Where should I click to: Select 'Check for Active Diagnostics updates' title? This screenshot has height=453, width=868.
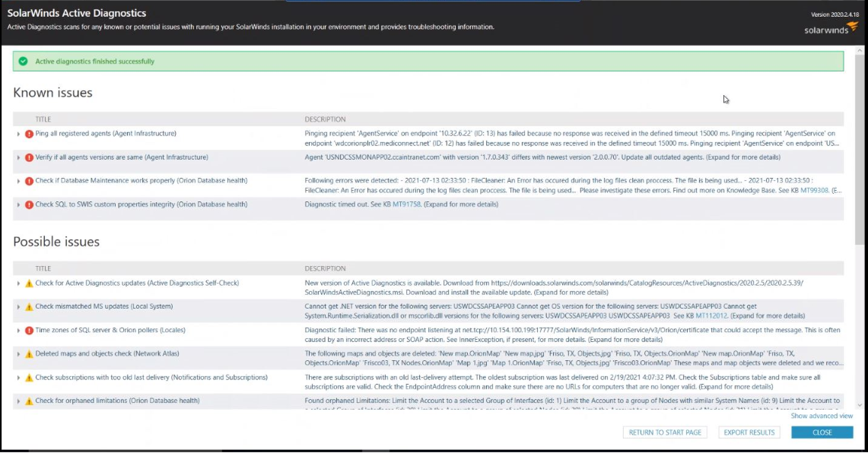pos(137,283)
